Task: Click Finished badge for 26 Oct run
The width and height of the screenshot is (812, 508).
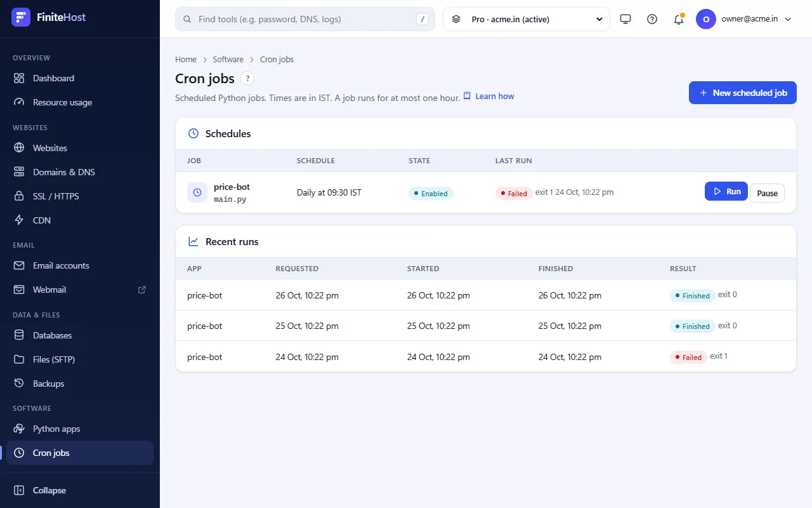Action: pos(692,295)
